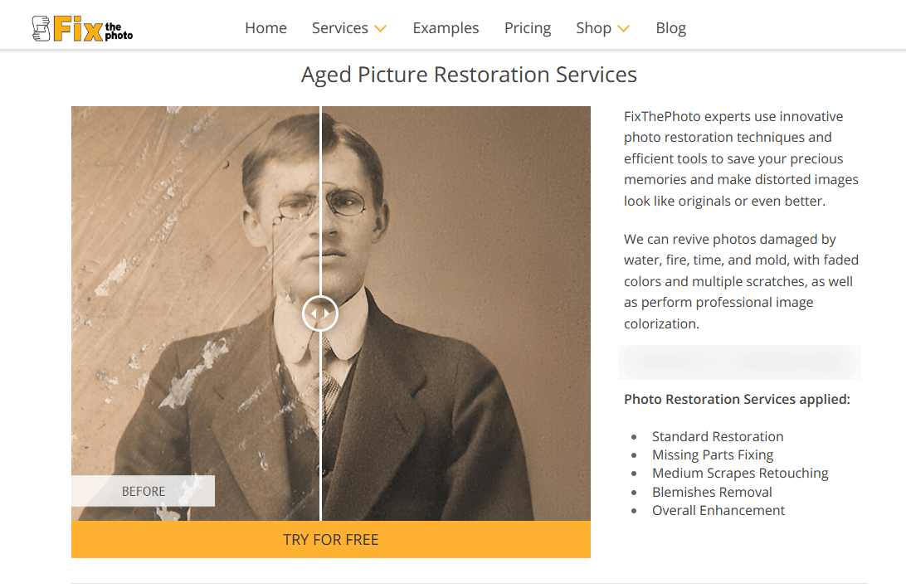This screenshot has width=906, height=588.
Task: Open the Services menu label
Action: [339, 28]
